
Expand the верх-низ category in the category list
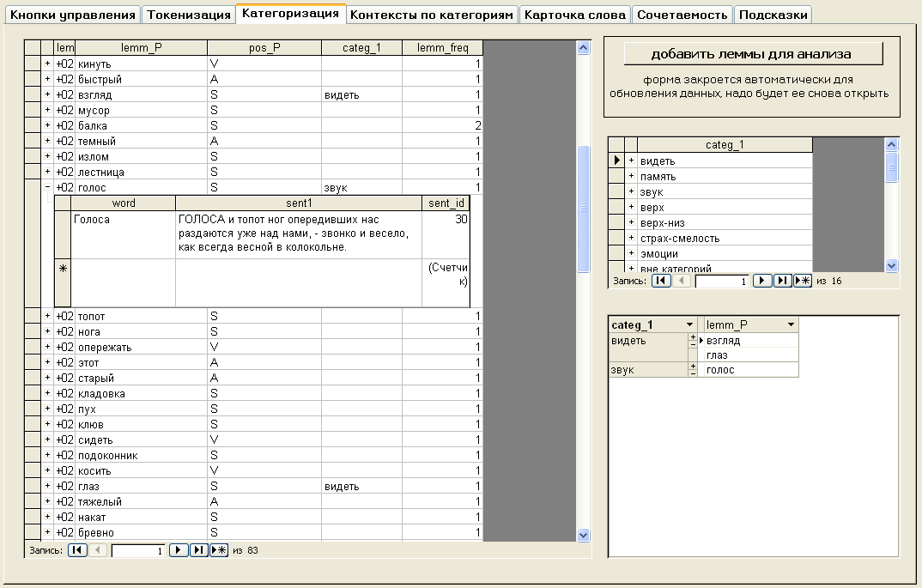tap(631, 222)
